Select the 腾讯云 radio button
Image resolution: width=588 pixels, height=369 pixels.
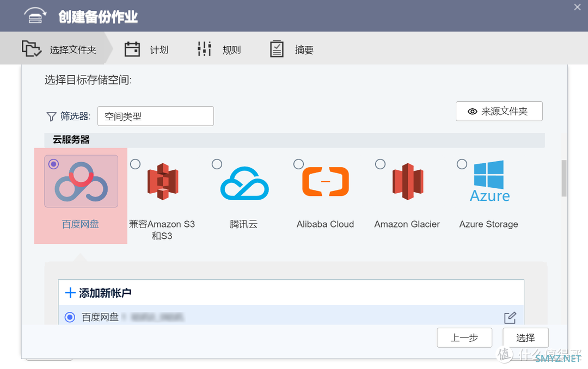217,164
